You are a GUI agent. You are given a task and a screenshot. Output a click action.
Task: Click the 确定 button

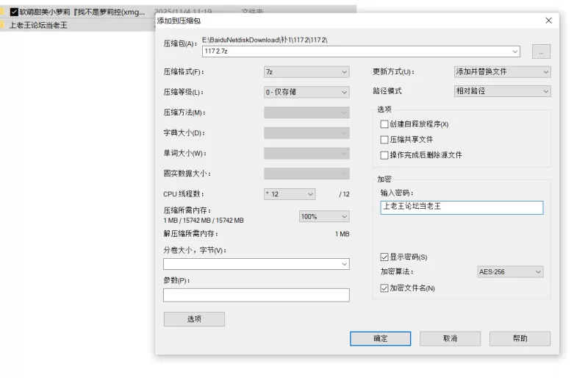pos(380,338)
